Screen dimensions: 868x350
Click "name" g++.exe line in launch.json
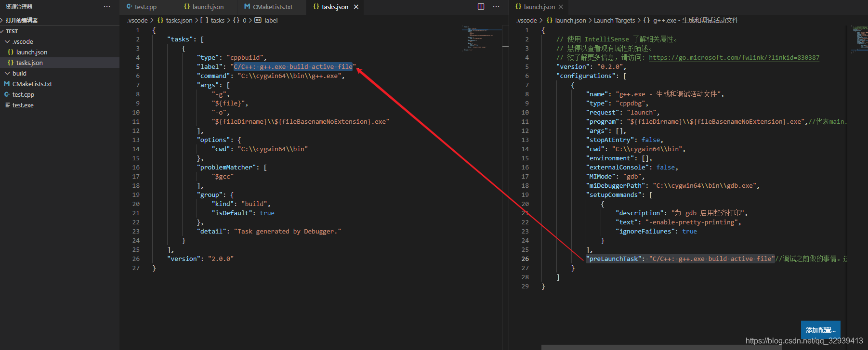click(x=655, y=94)
